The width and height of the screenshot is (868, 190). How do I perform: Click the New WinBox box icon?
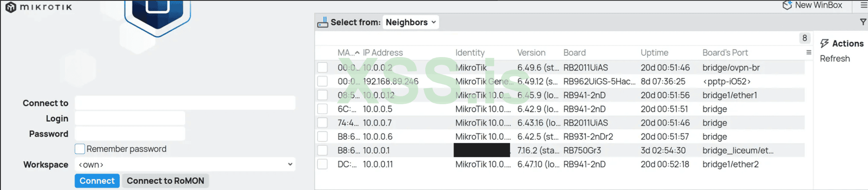(787, 5)
